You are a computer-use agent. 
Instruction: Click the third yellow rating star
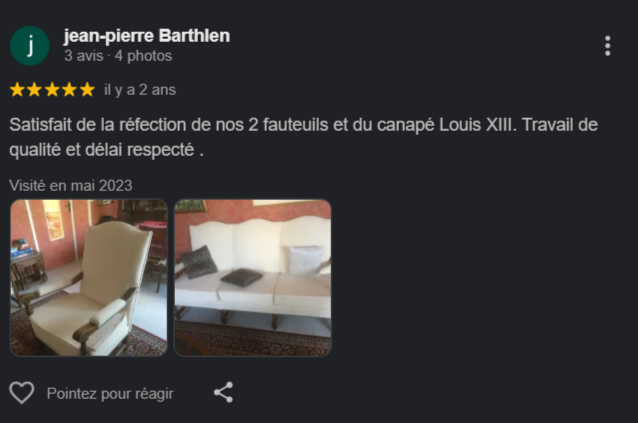click(x=52, y=89)
